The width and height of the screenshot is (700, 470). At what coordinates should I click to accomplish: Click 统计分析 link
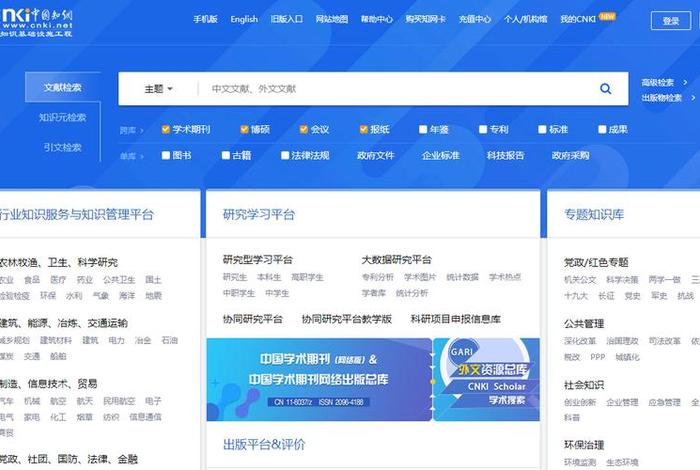412,293
